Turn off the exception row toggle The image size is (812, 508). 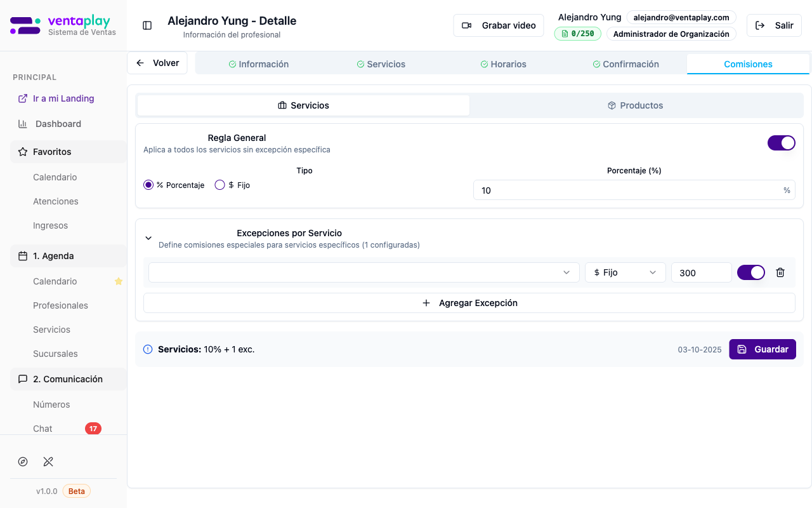click(x=750, y=272)
